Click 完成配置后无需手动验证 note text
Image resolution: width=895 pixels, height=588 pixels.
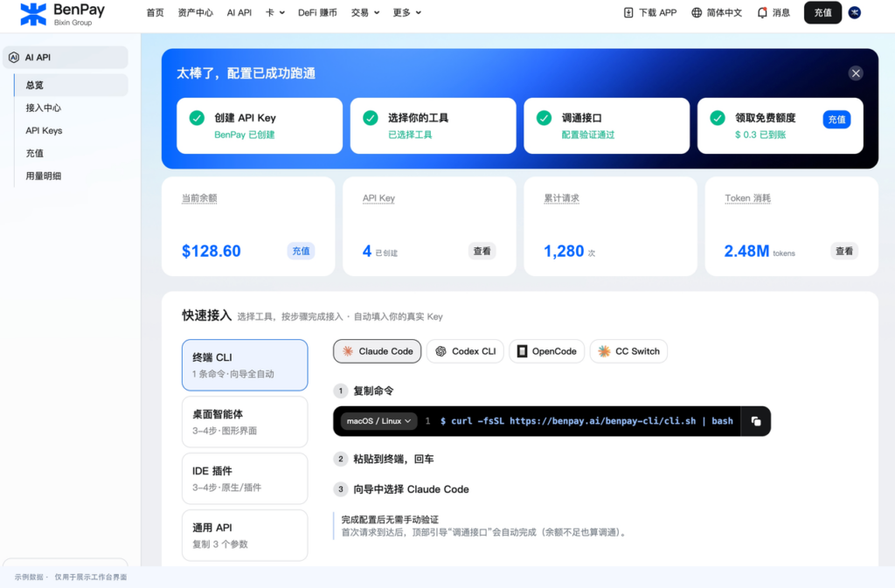[x=390, y=520]
